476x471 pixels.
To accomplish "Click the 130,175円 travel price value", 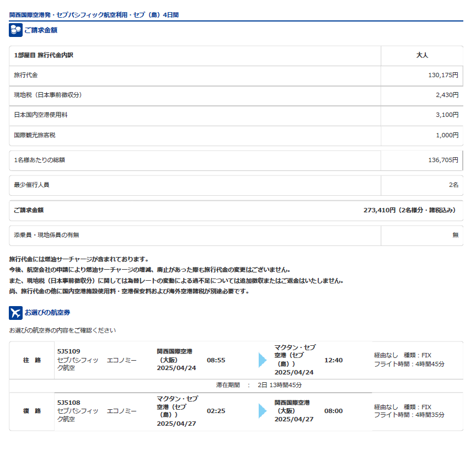I will (x=443, y=75).
